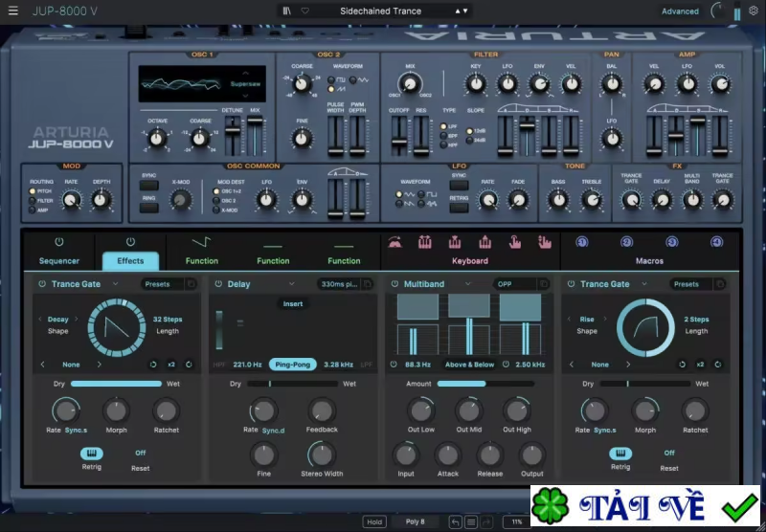
Task: Click the Ping-Pong delay mode button
Action: (x=293, y=365)
